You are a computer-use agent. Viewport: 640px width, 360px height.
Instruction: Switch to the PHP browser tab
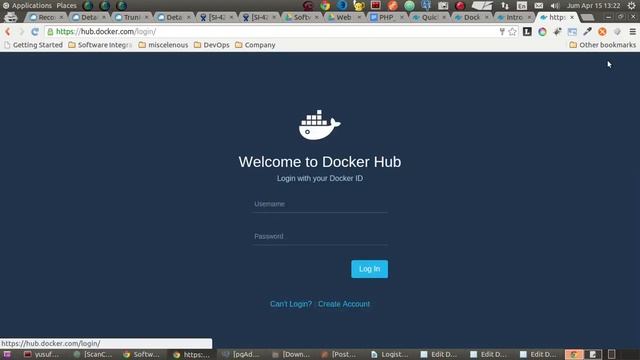pos(386,18)
